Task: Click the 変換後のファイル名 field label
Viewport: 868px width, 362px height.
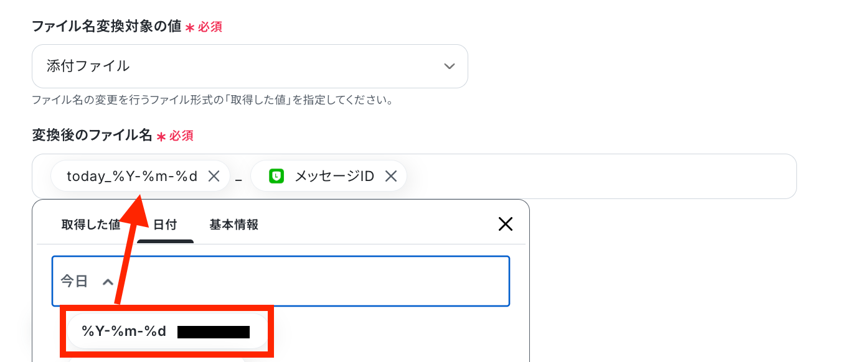Action: click(x=92, y=135)
